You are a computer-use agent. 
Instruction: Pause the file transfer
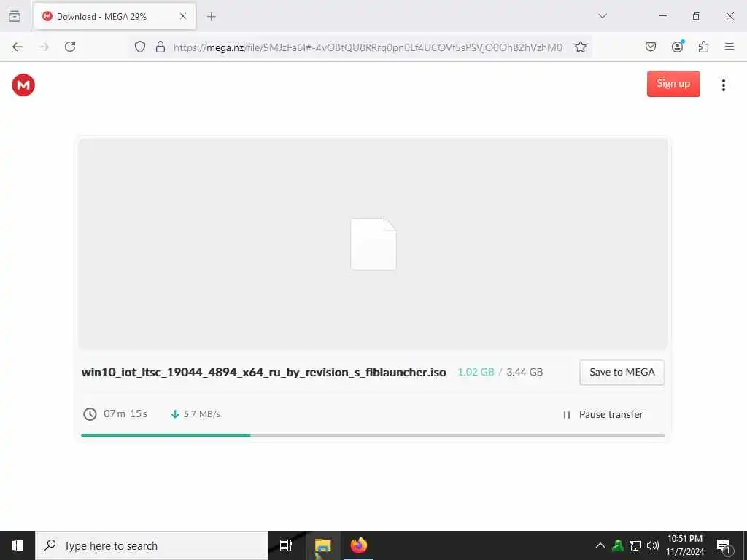603,414
